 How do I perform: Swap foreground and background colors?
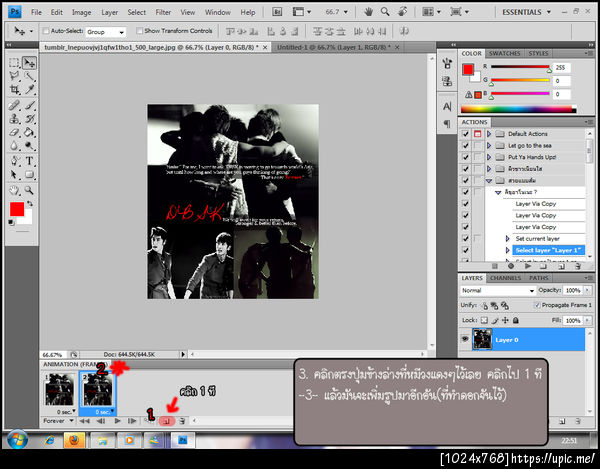[30, 204]
